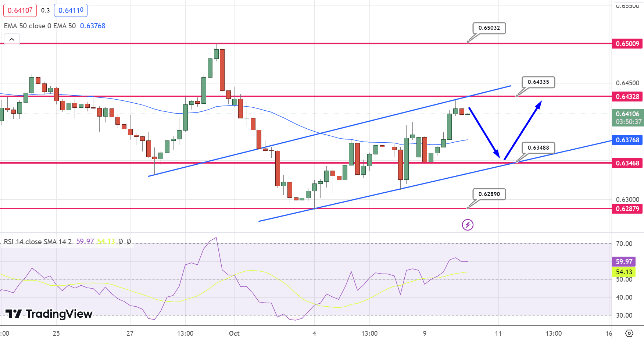The width and height of the screenshot is (644, 339).
Task: Click the purple lightning bolt event icon
Action: 468,225
